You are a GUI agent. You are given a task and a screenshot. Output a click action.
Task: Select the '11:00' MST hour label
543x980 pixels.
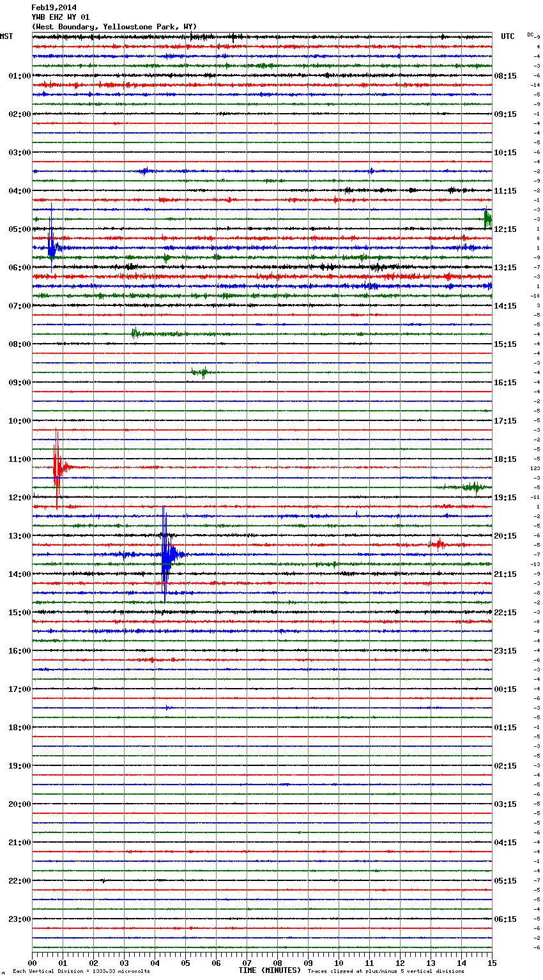click(x=20, y=459)
